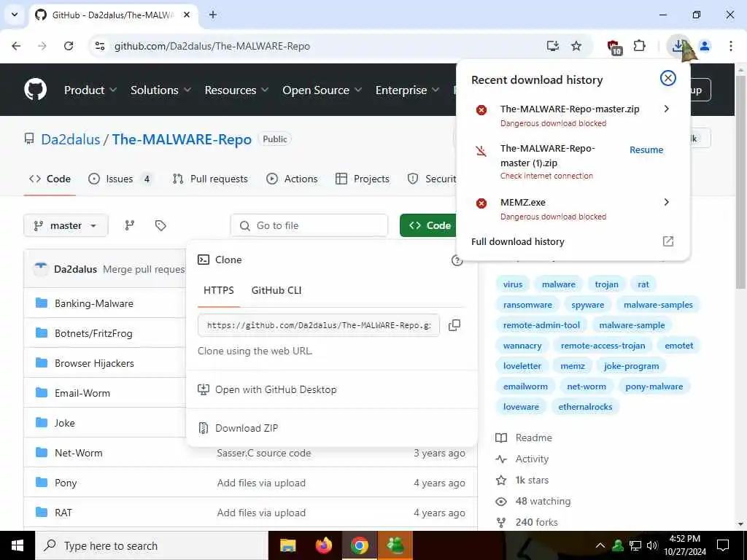View site information icon in address bar

tap(99, 46)
